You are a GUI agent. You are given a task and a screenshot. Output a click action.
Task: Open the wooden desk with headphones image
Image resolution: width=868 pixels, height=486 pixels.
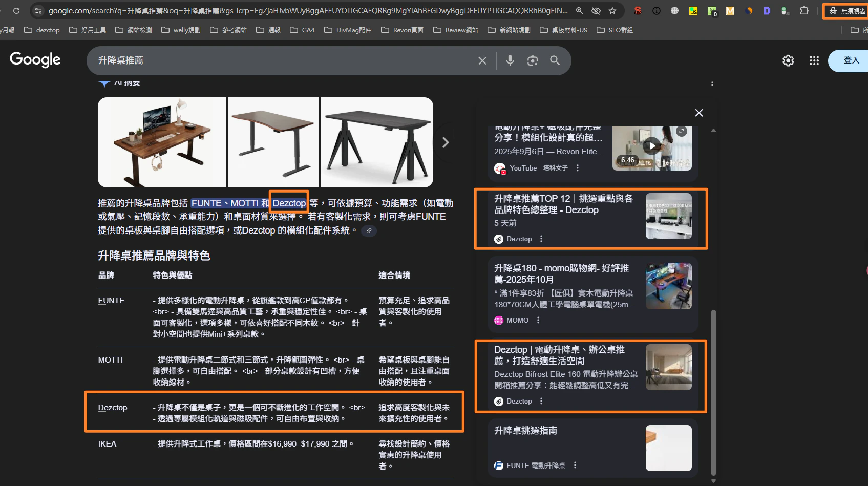pyautogui.click(x=162, y=142)
